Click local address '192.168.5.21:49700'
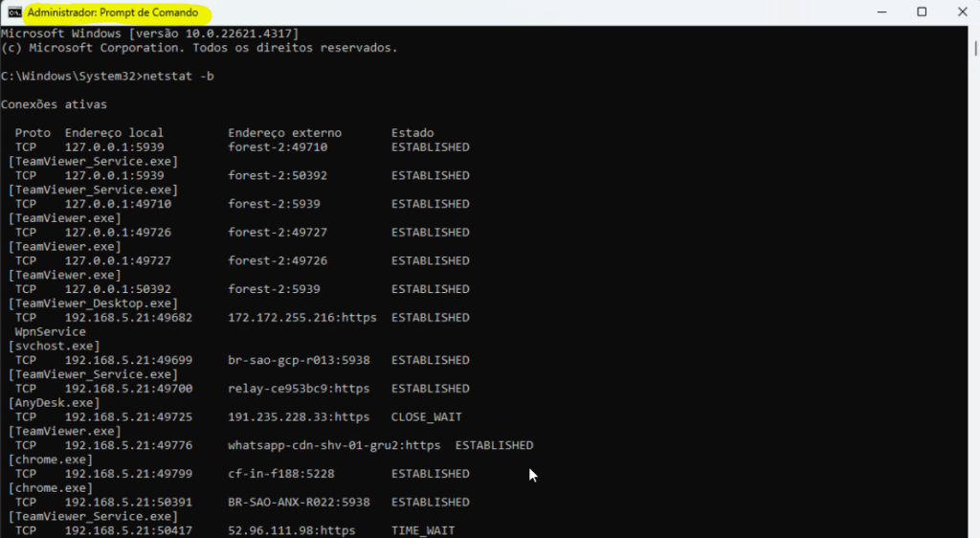The image size is (980, 538). (x=128, y=389)
